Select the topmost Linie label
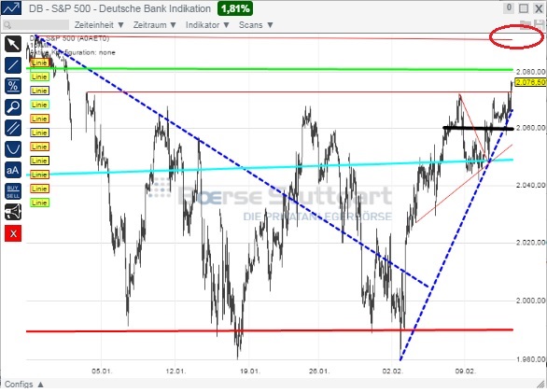547x392 pixels. click(x=39, y=63)
